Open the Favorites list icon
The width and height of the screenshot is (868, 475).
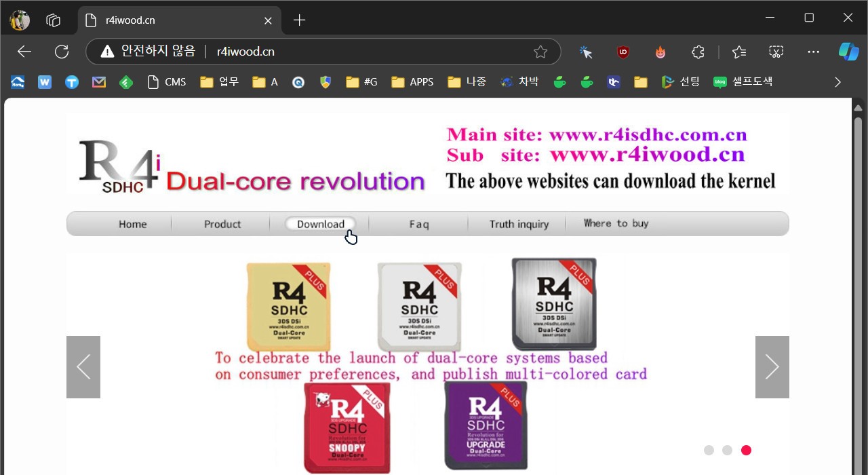pyautogui.click(x=739, y=52)
